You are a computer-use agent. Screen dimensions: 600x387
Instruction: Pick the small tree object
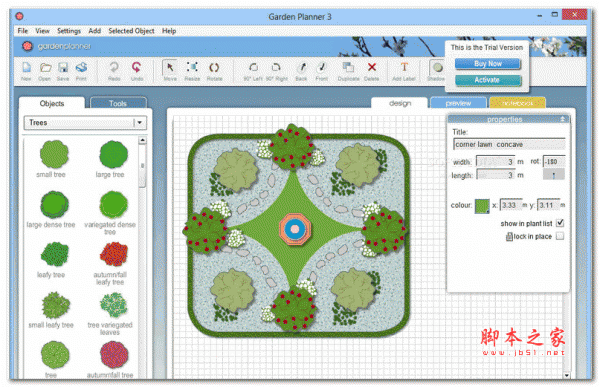pyautogui.click(x=54, y=154)
